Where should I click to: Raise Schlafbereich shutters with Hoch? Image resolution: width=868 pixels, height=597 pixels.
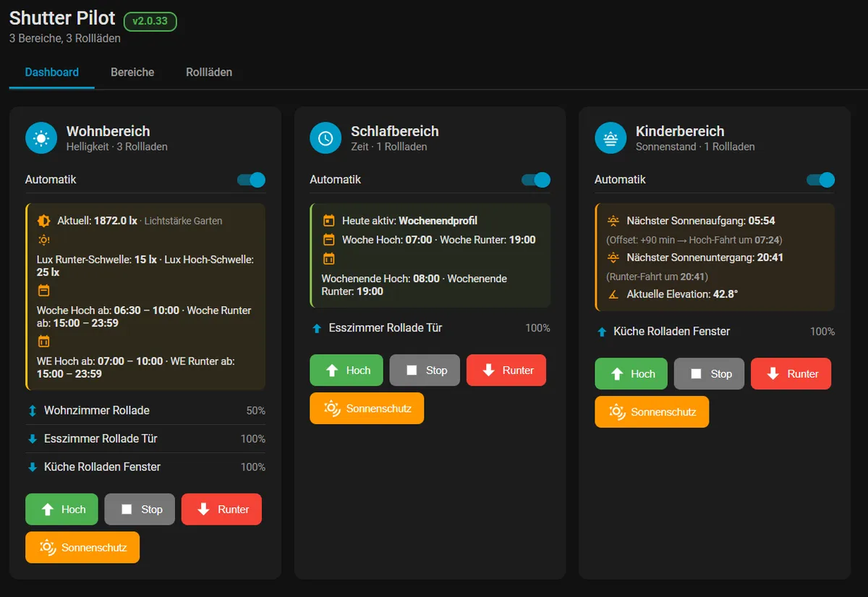pos(346,371)
